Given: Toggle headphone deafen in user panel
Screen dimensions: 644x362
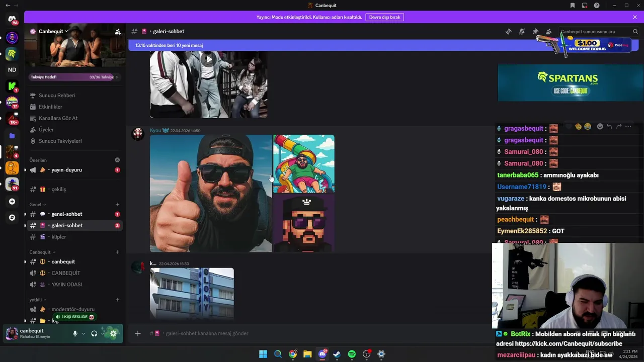Looking at the screenshot, I should 94,333.
